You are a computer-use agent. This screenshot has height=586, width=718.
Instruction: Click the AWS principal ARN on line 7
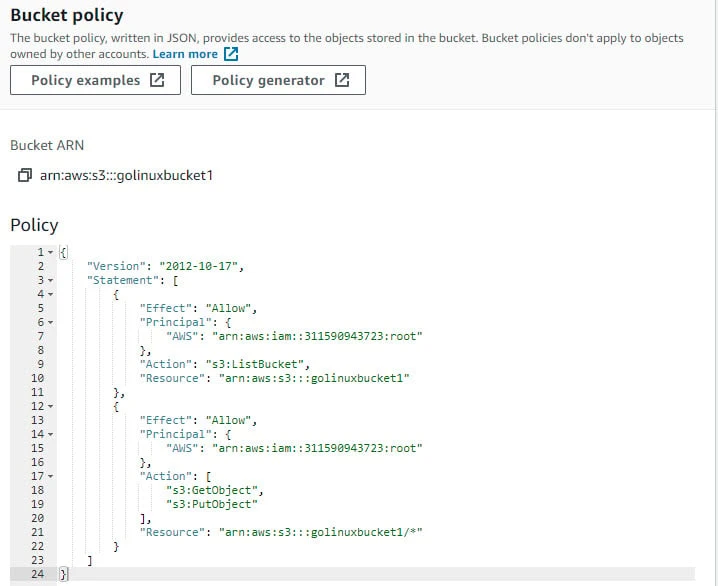click(x=317, y=336)
